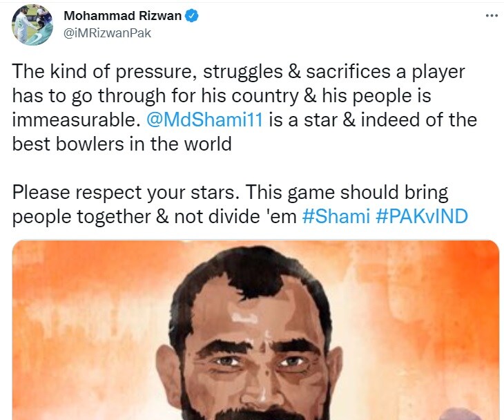
Task: Click the line "has to go through for his country"
Action: 155,96
